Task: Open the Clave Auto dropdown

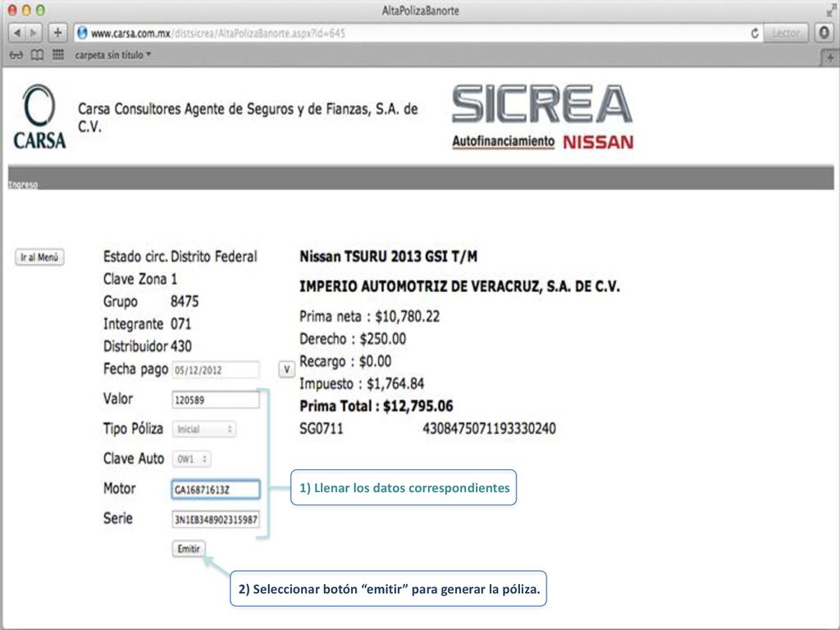Action: 191,459
